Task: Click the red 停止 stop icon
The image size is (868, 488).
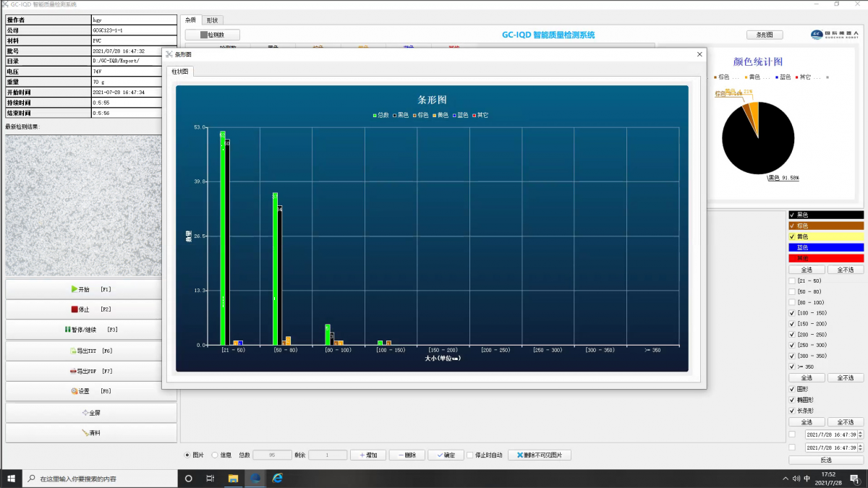Action: coord(75,309)
